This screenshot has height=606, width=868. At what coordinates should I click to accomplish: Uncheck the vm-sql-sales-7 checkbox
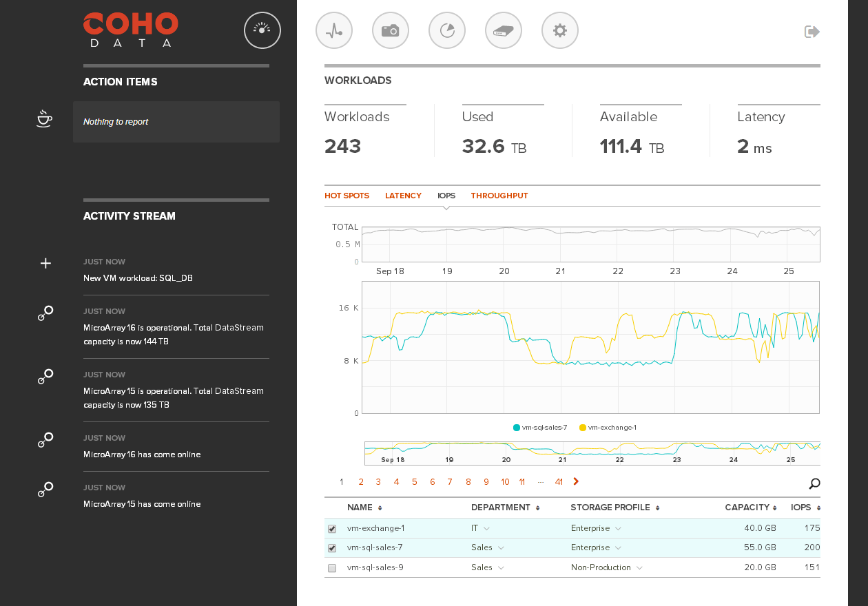pyautogui.click(x=332, y=548)
